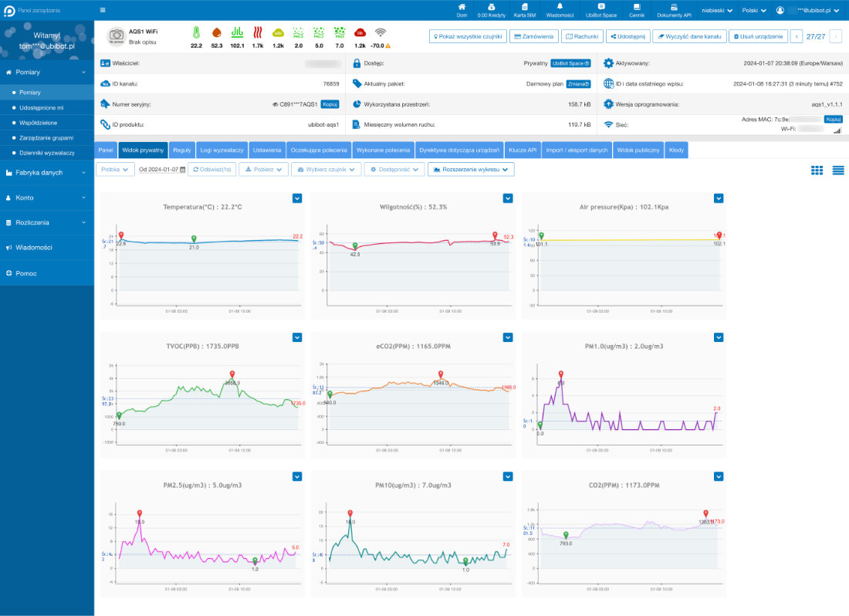Switch to grid layout view icon
The height and width of the screenshot is (616, 849).
click(x=817, y=170)
